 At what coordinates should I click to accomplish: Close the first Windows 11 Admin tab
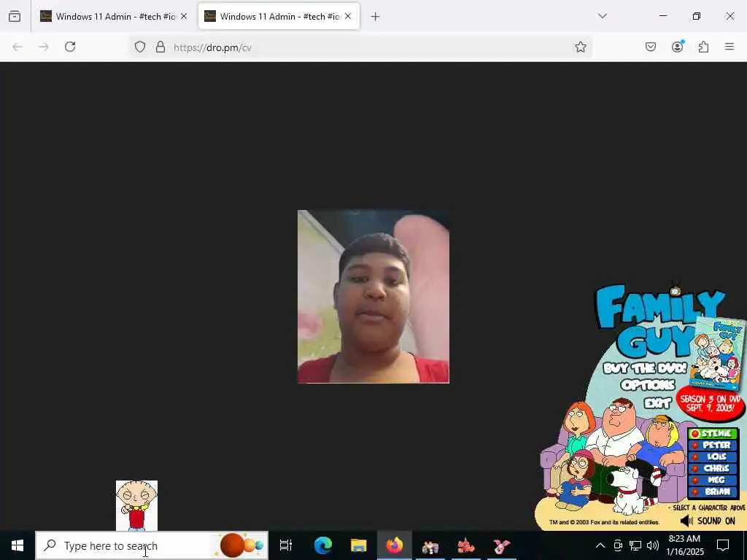(184, 16)
